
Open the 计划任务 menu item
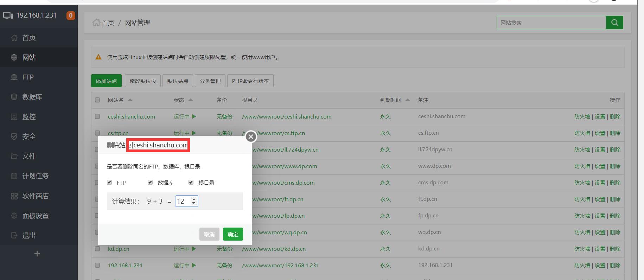click(35, 176)
